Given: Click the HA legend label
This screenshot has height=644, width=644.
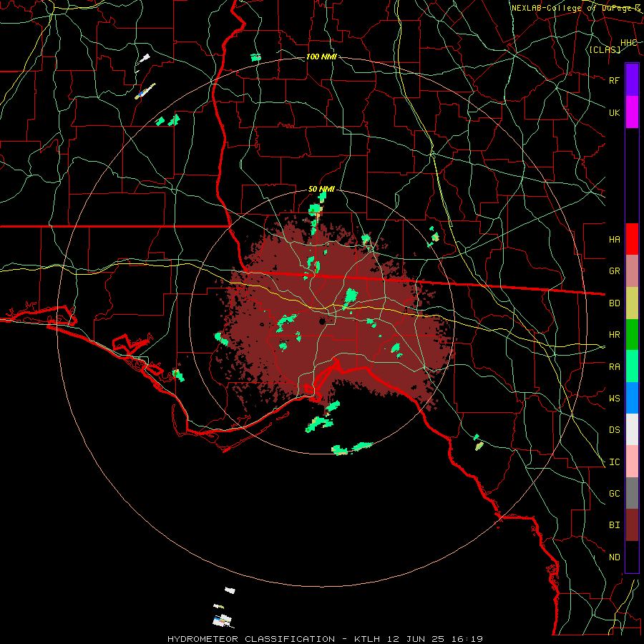Looking at the screenshot, I should pos(615,239).
